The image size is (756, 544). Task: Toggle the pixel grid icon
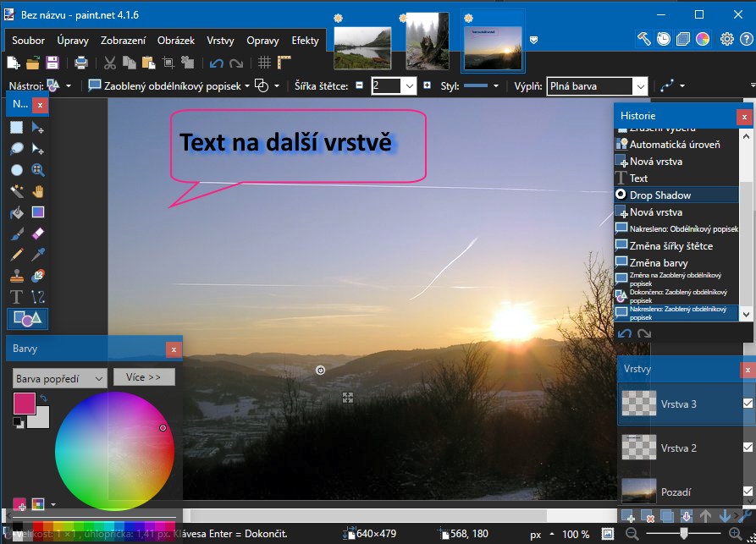coord(264,63)
